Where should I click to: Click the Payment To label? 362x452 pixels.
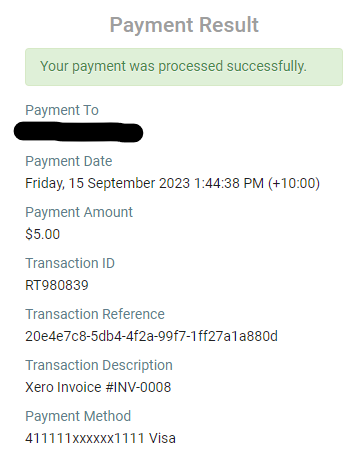pos(62,110)
